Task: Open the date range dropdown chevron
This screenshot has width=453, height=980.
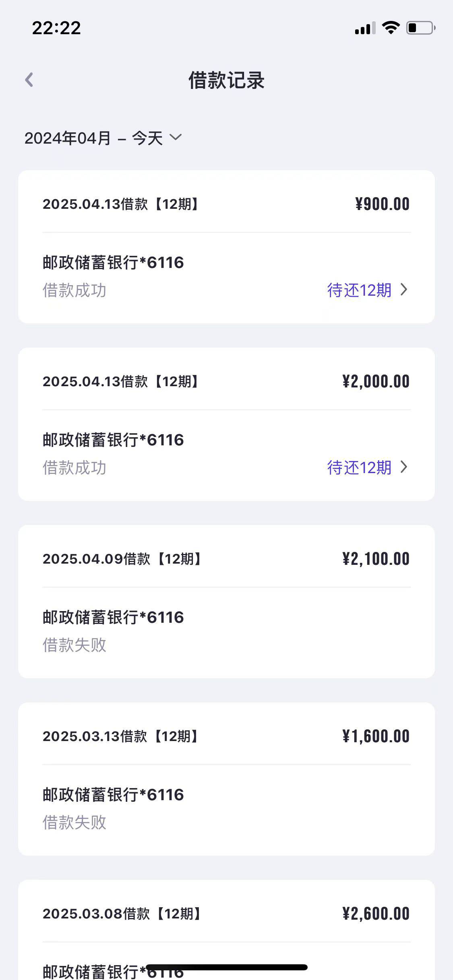Action: [x=176, y=138]
